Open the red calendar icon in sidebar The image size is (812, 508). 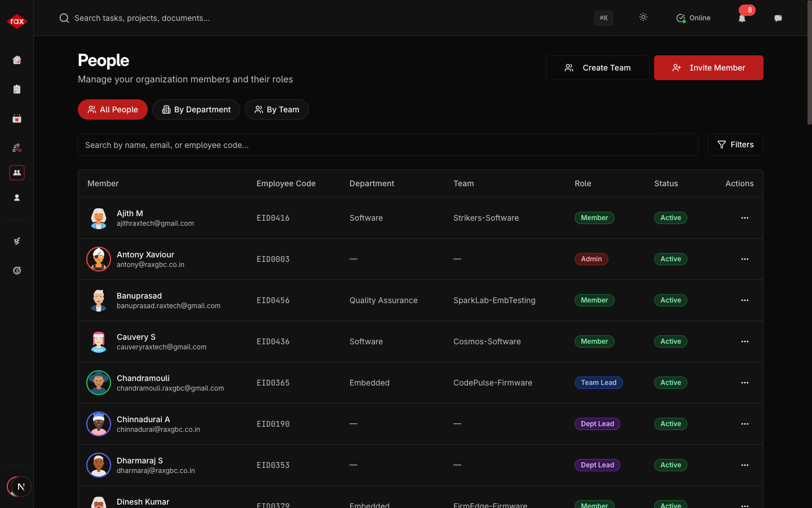click(x=17, y=119)
